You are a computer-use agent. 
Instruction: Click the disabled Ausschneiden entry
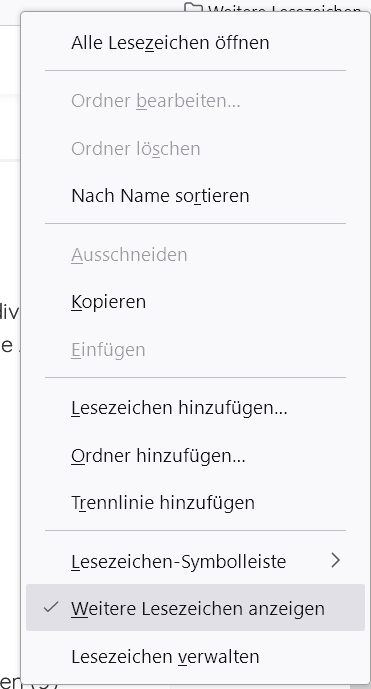click(x=129, y=255)
